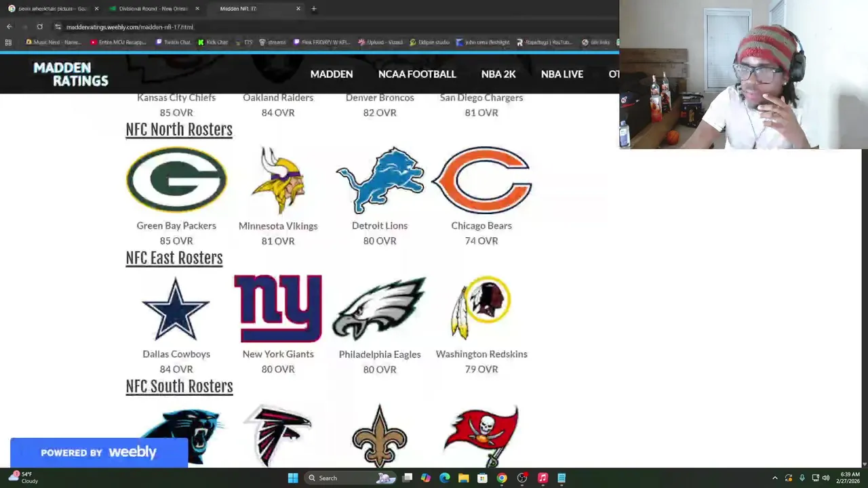Open the San Diego Chargers roster link
The width and height of the screenshot is (868, 488).
point(481,98)
